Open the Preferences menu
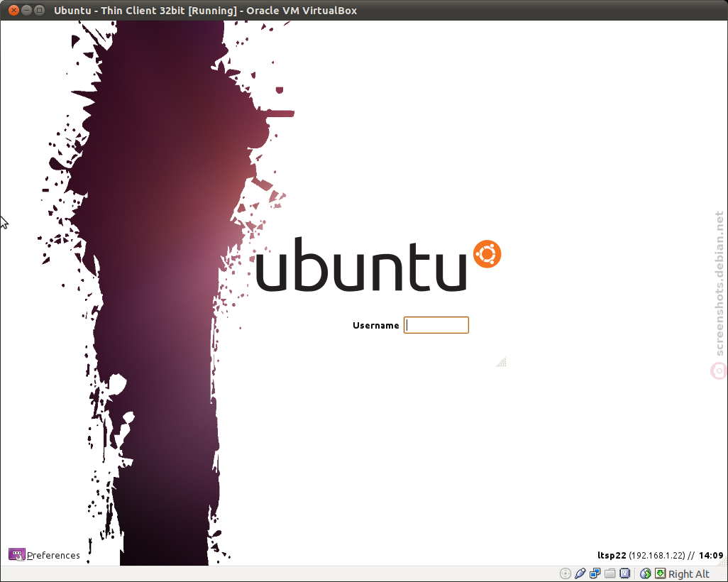Image resolution: width=728 pixels, height=582 pixels. (44, 555)
